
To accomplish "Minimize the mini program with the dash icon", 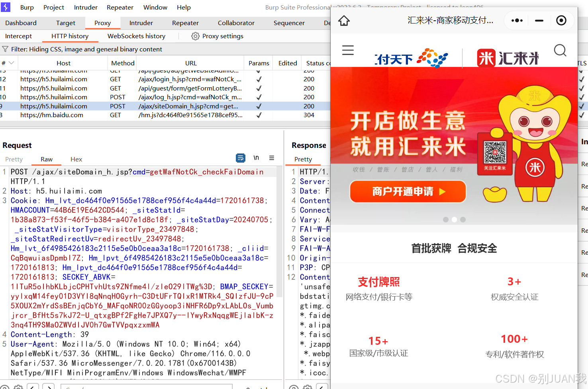I will [539, 20].
